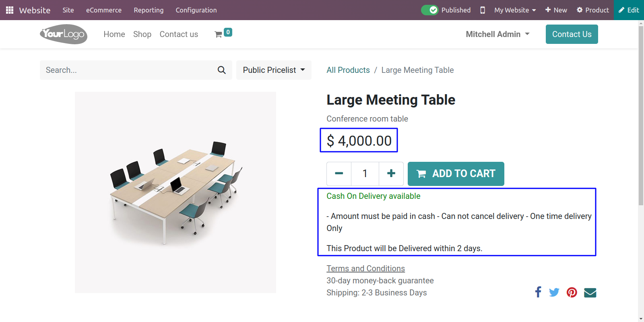Open Terms and Conditions link
Viewport: 644px width, 322px height.
click(x=365, y=268)
